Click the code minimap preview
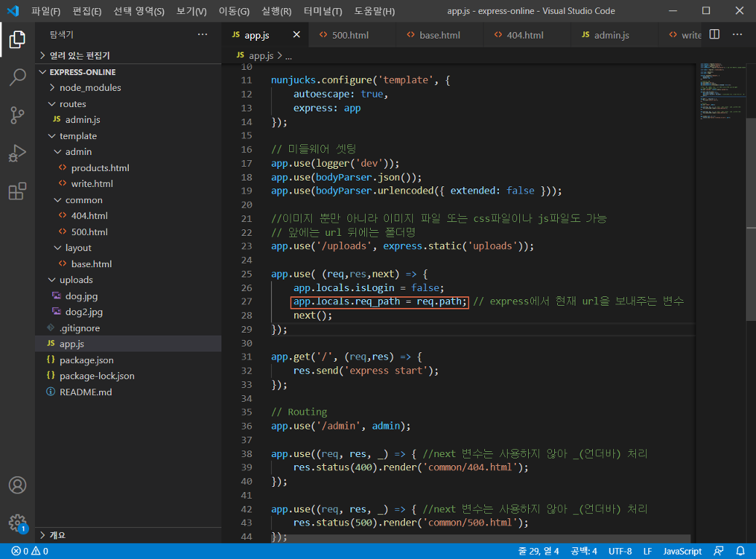Viewport: 756px width, 559px height. click(722, 90)
